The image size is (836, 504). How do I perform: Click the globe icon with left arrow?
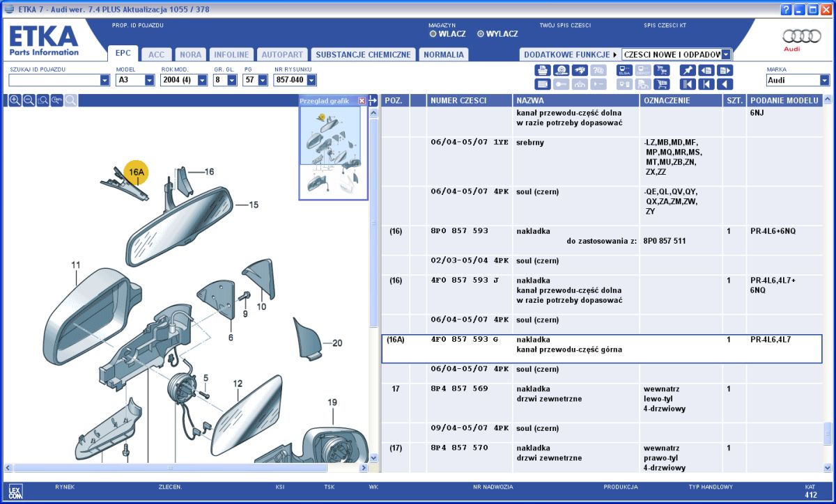561,70
